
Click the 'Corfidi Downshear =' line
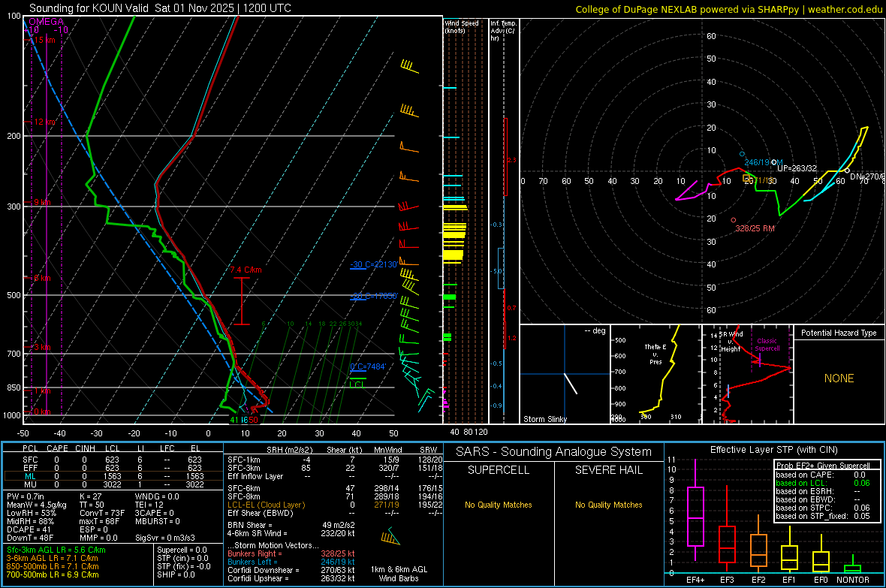291,570
